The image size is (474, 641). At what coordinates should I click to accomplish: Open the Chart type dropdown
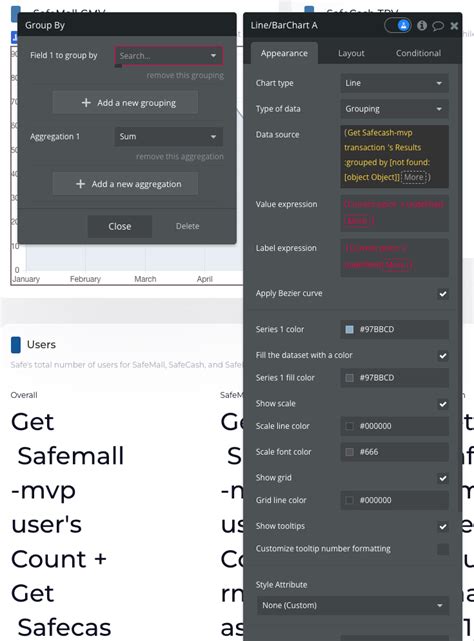pyautogui.click(x=394, y=83)
